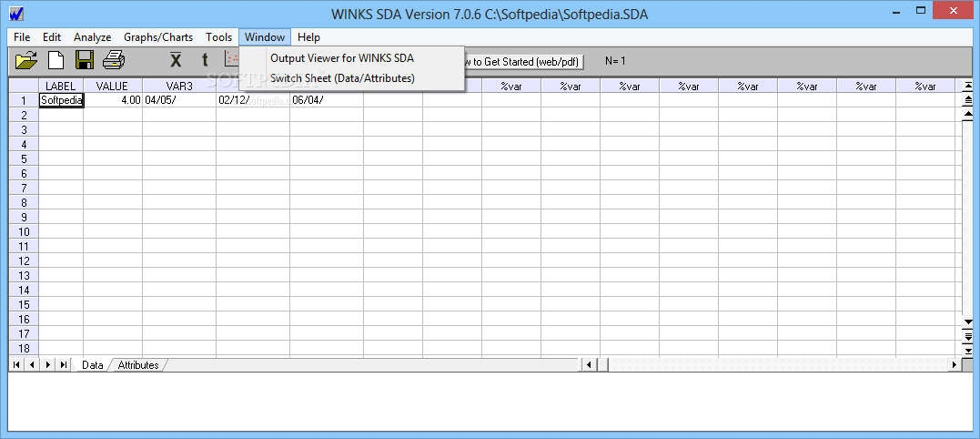Click horizontal scrollbar right arrow
This screenshot has height=439, width=980.
(x=955, y=364)
